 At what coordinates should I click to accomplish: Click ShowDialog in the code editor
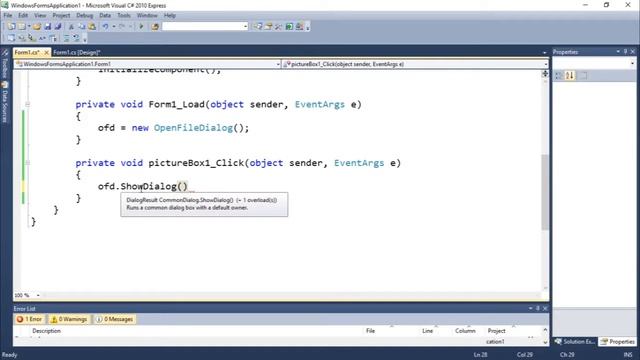tap(149, 187)
